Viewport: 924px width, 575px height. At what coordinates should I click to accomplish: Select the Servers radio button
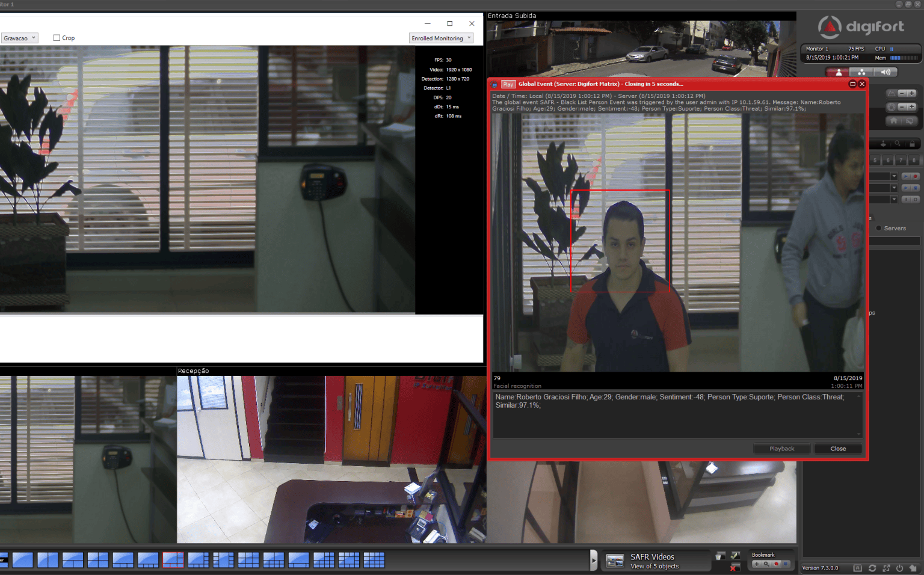[x=879, y=228]
